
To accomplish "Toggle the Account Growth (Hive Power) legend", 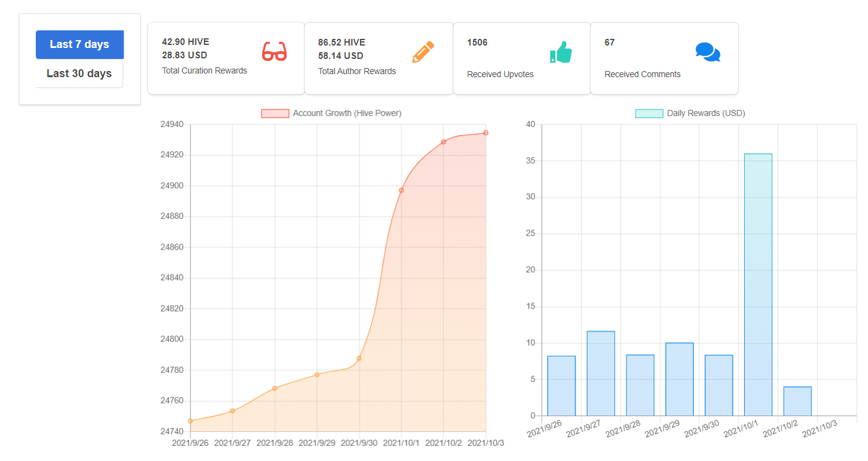I will pos(331,113).
